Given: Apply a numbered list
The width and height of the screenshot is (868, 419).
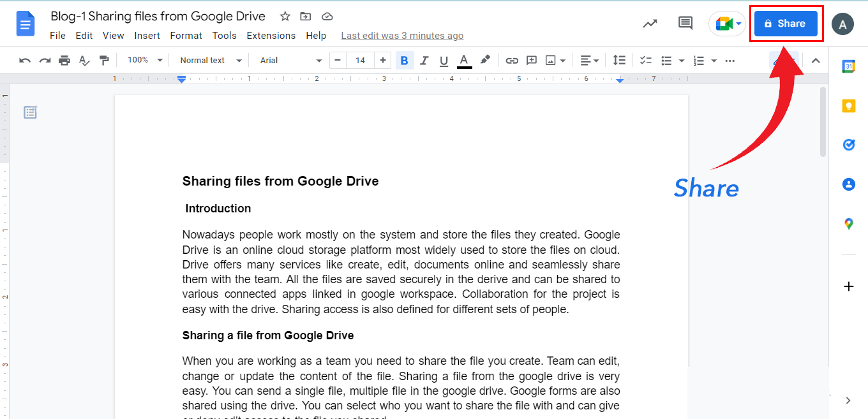Looking at the screenshot, I should pyautogui.click(x=699, y=61).
